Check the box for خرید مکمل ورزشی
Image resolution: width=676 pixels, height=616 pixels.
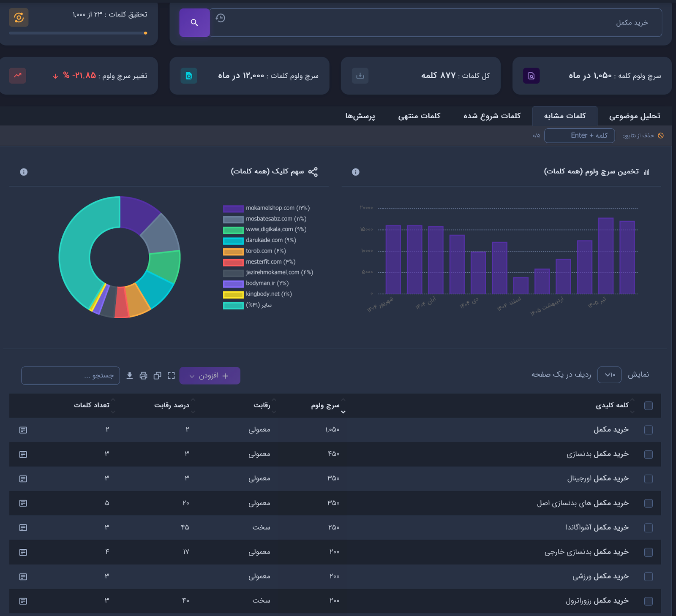coord(649,577)
